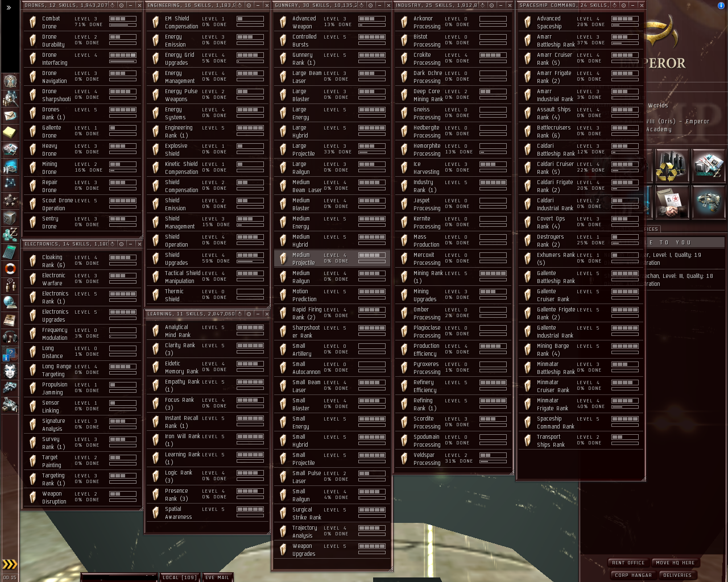Select the Mining Barge Rank (4) skill row

click(x=581, y=350)
